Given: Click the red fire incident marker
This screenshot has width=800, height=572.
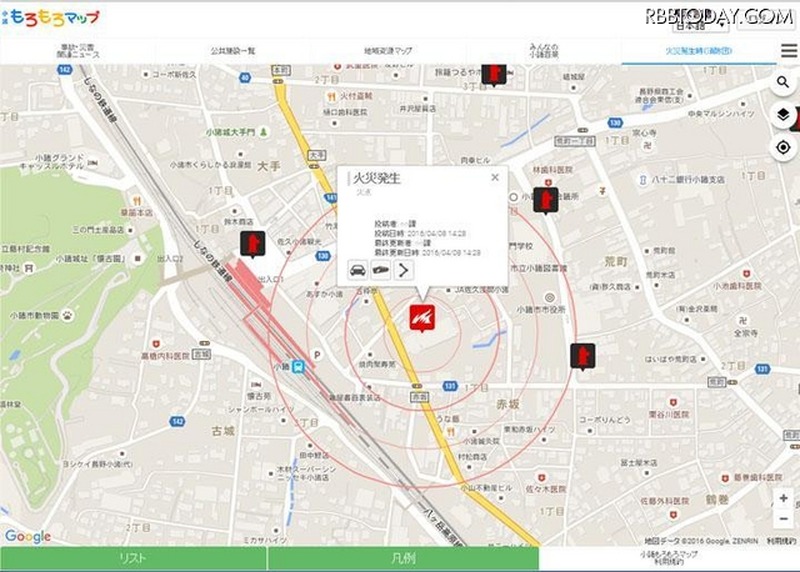Looking at the screenshot, I should tap(420, 317).
